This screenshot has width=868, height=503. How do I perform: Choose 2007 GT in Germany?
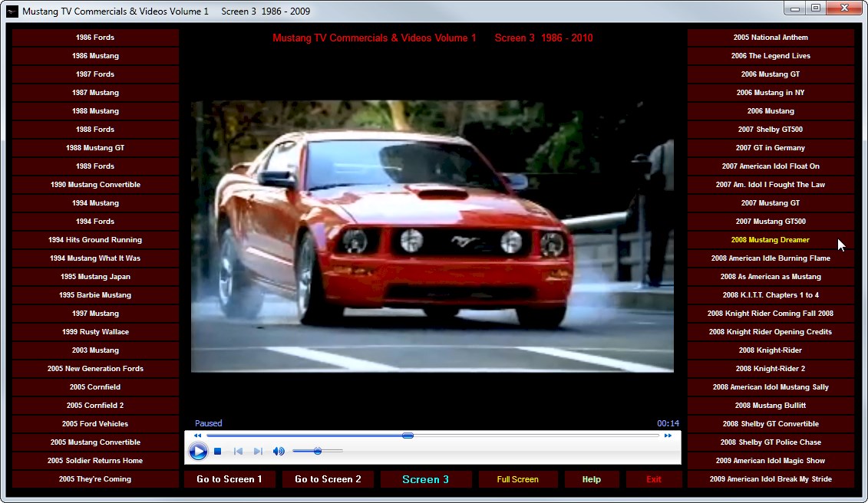[x=771, y=148]
